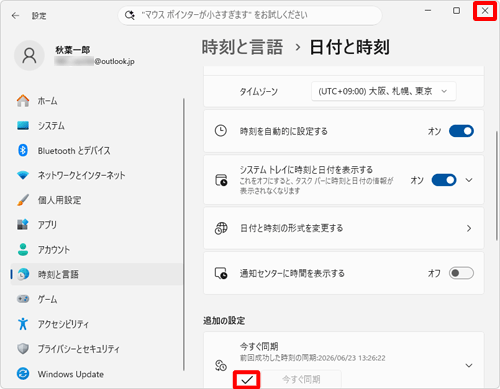Expand the システム トレイ setting chevron

click(x=469, y=180)
